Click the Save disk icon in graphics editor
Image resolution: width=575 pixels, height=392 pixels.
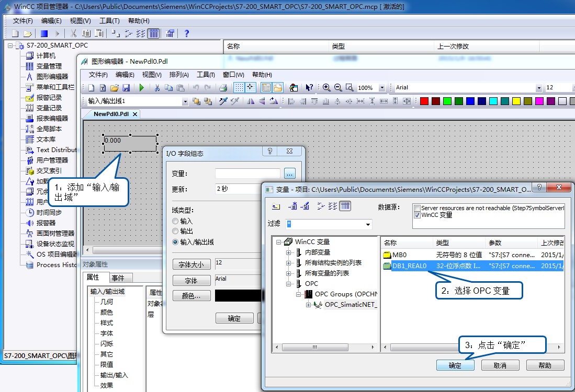pos(126,88)
